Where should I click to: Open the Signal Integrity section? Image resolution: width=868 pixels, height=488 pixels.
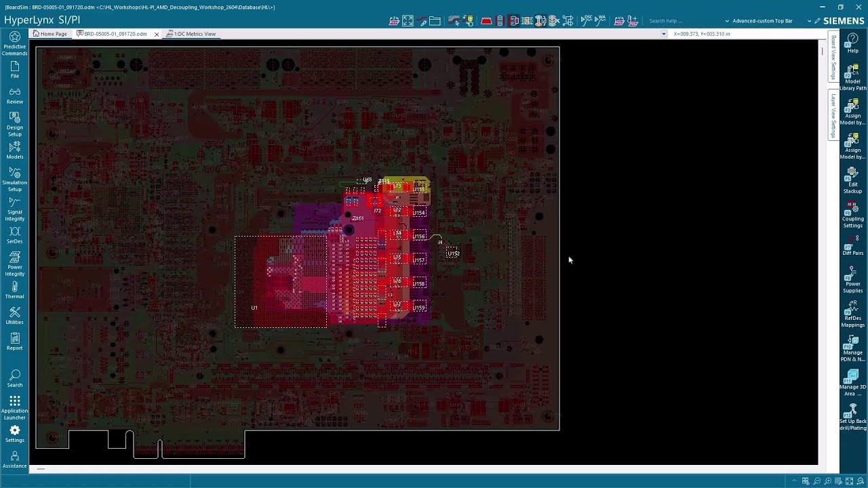(x=14, y=209)
